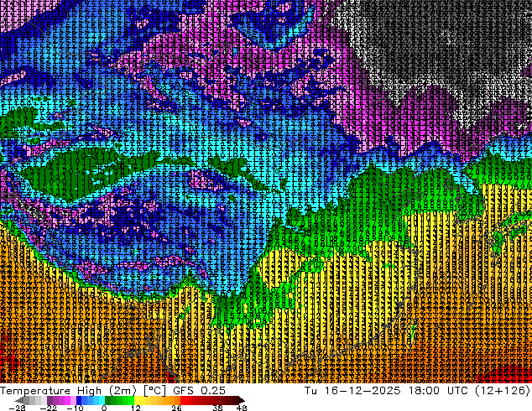Click the dark blue legend swatch above -10
Image resolution: width=532 pixels, height=411 pixels.
[79, 400]
